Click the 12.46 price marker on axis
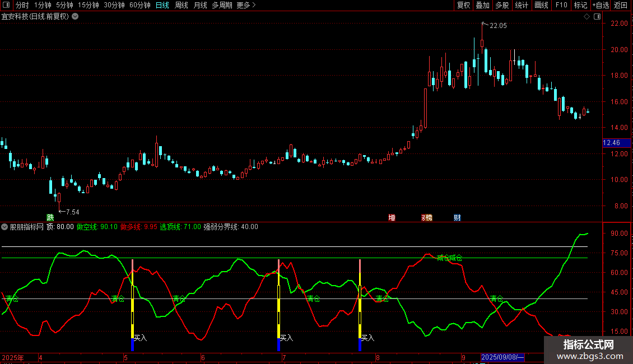Image resolution: width=633 pixels, height=364 pixels. click(616, 143)
